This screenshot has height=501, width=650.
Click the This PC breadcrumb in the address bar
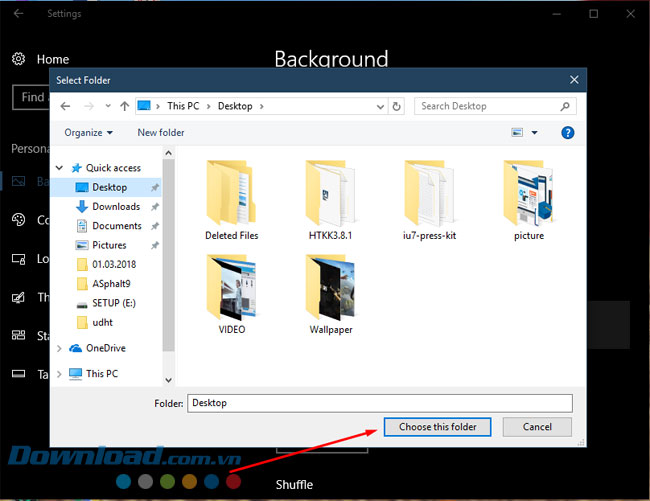point(183,106)
